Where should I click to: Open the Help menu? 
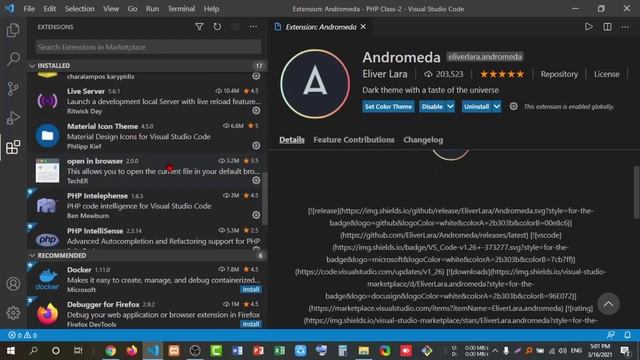click(211, 9)
